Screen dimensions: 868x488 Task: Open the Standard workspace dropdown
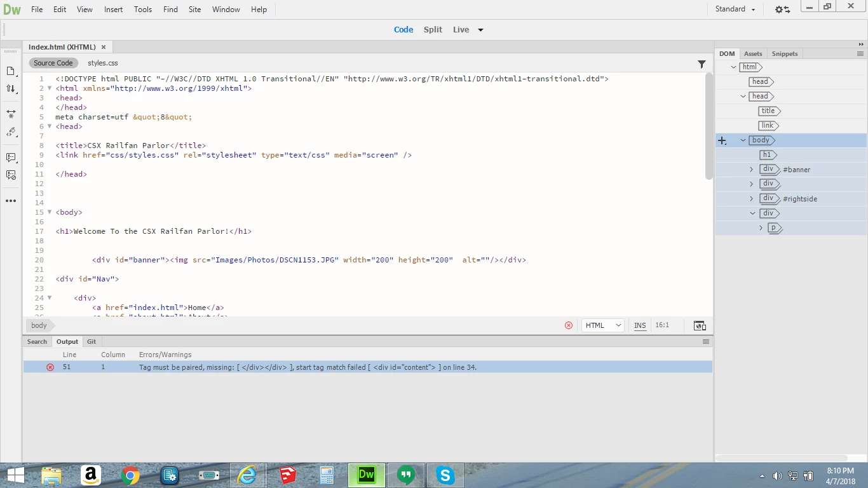[735, 10]
